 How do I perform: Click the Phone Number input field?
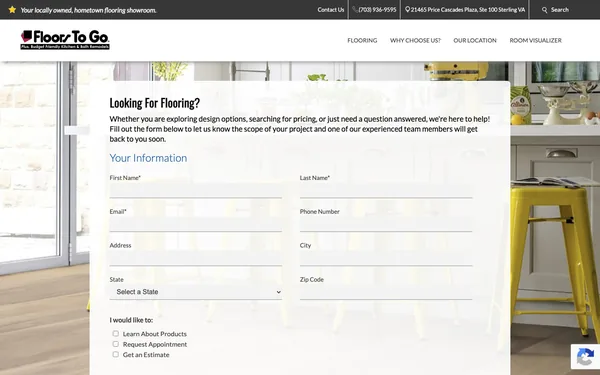click(x=386, y=224)
